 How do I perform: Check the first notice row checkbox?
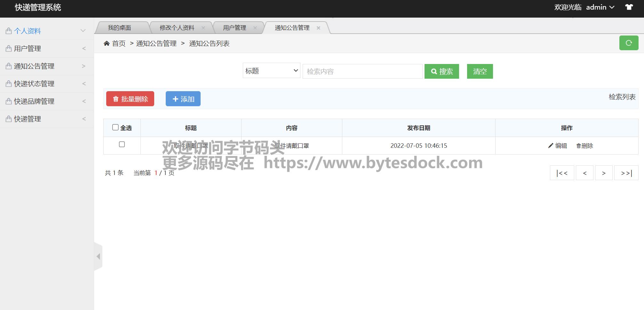click(122, 145)
